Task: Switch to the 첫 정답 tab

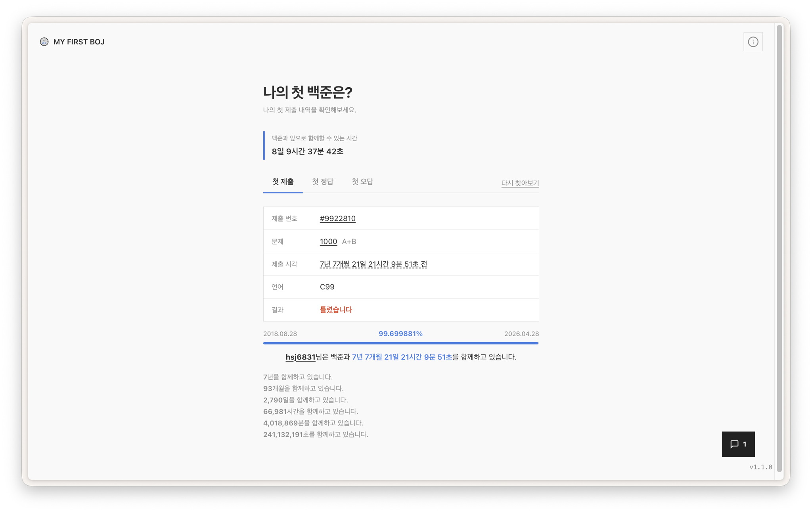Action: pos(322,182)
